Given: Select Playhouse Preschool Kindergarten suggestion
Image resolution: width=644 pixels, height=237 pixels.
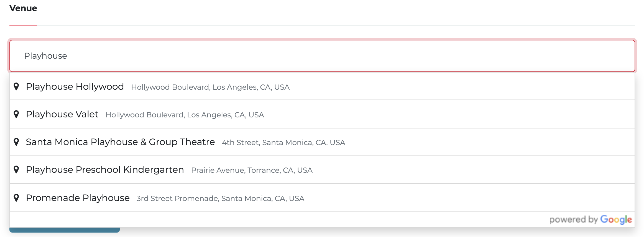Looking at the screenshot, I should click(x=322, y=169).
